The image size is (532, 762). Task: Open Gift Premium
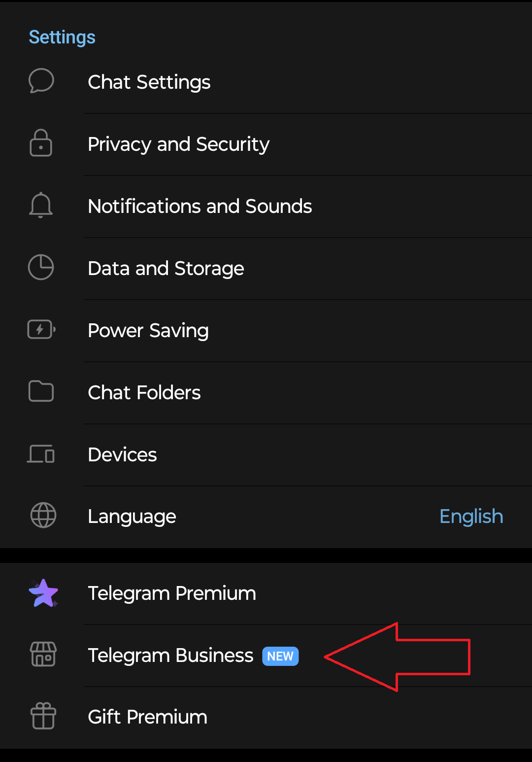click(x=147, y=717)
